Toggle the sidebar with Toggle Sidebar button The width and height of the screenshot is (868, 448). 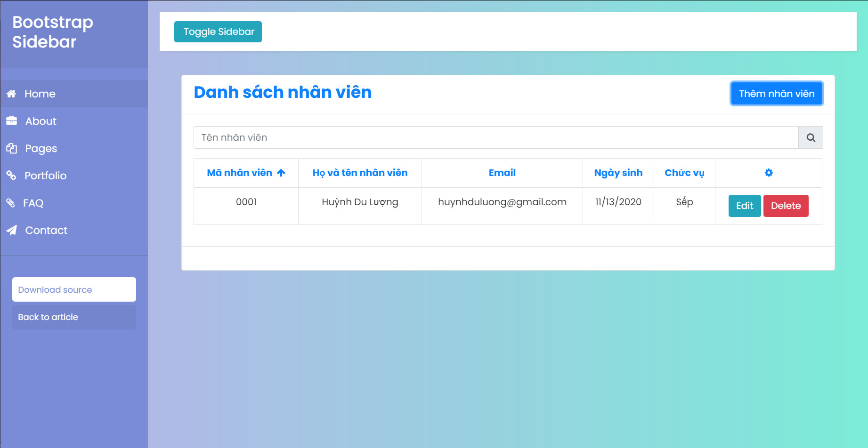(x=218, y=32)
